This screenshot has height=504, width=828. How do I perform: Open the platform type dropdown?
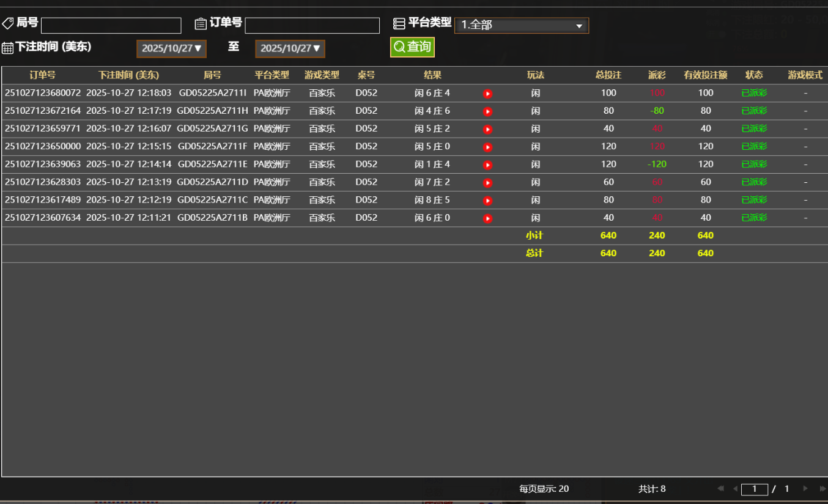coord(521,25)
